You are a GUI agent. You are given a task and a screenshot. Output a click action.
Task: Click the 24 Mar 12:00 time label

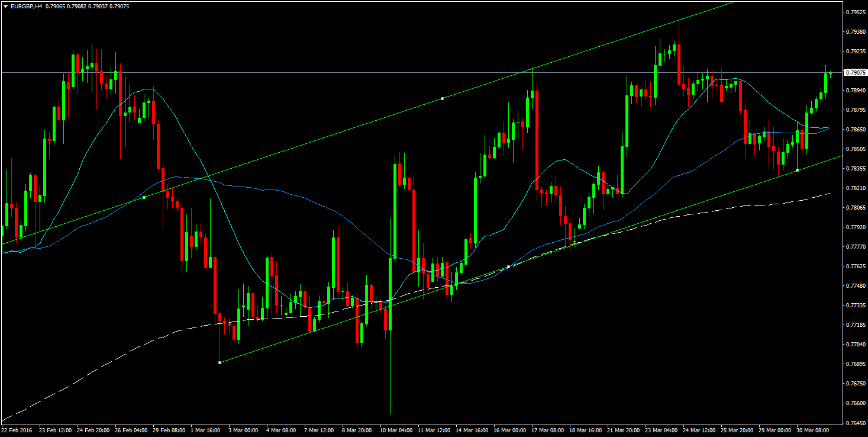pyautogui.click(x=698, y=430)
